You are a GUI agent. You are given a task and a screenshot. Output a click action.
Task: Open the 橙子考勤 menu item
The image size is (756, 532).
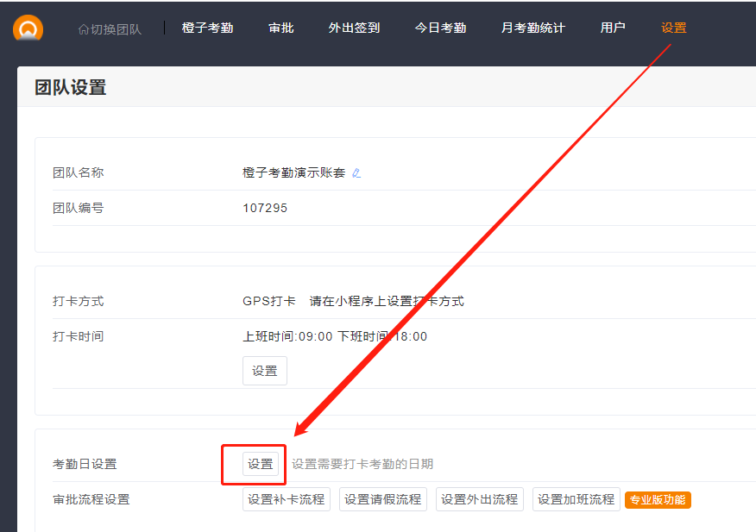207,28
